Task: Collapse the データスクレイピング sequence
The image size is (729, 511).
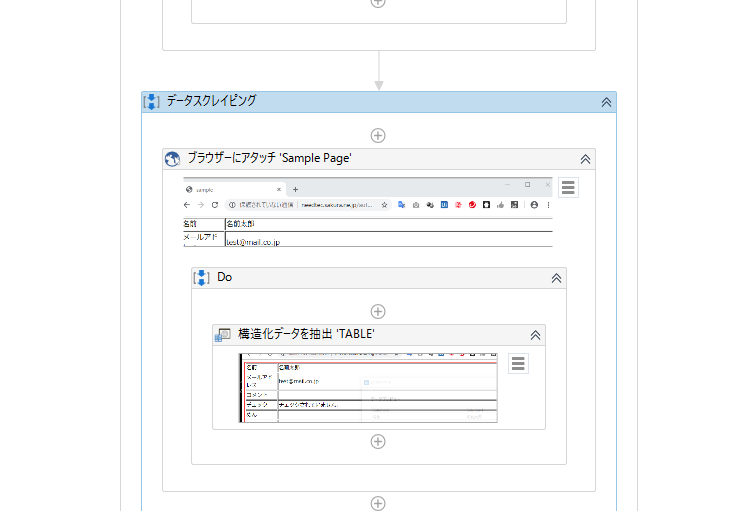Action: tap(606, 102)
